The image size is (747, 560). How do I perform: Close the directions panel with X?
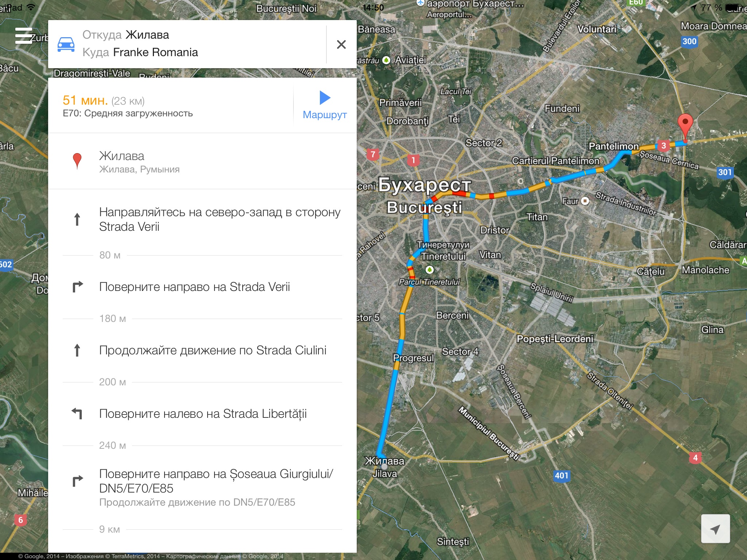pos(341,44)
